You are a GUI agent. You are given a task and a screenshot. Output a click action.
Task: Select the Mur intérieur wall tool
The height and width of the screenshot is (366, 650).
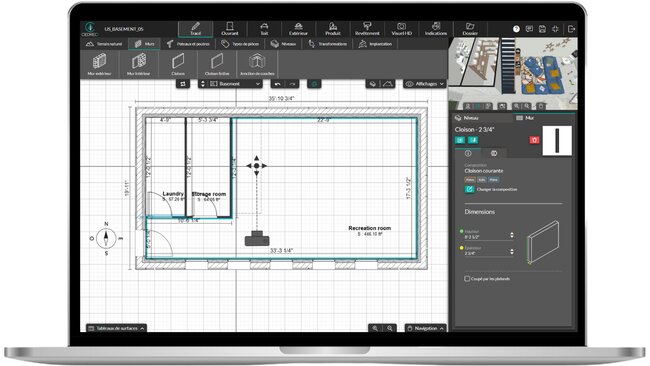point(138,64)
